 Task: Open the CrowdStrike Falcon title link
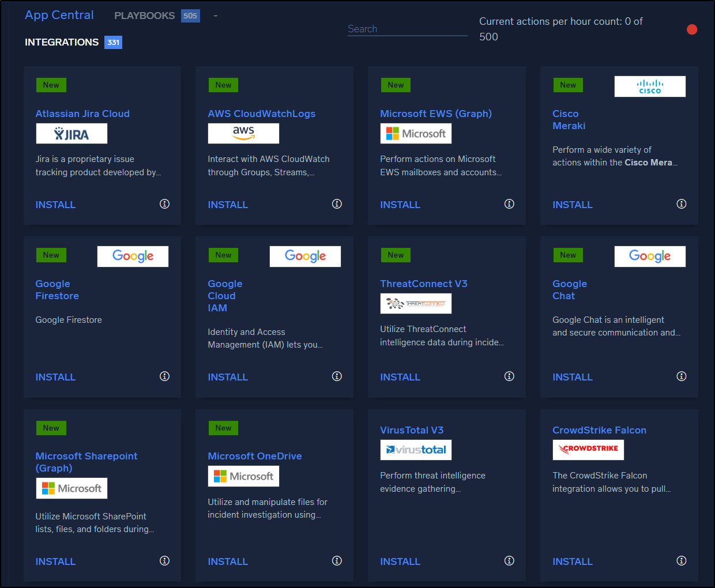point(599,430)
